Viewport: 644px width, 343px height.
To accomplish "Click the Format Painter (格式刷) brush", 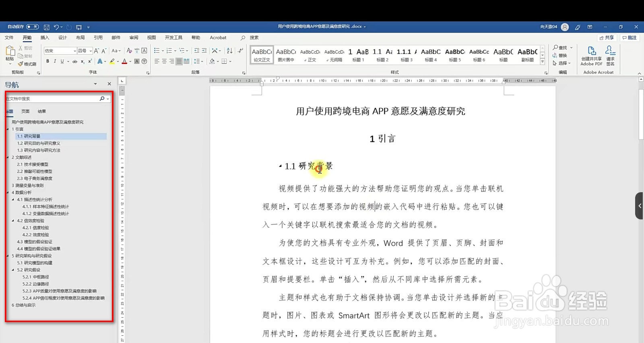I will click(x=27, y=64).
